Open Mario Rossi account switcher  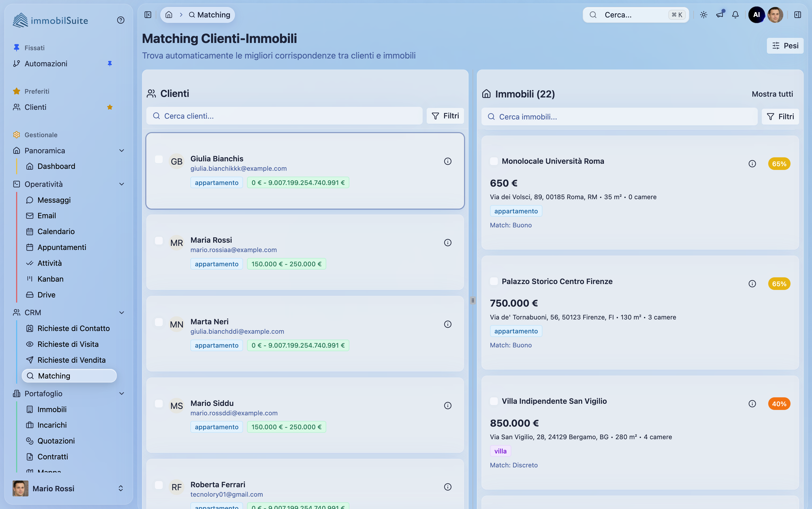point(121,488)
